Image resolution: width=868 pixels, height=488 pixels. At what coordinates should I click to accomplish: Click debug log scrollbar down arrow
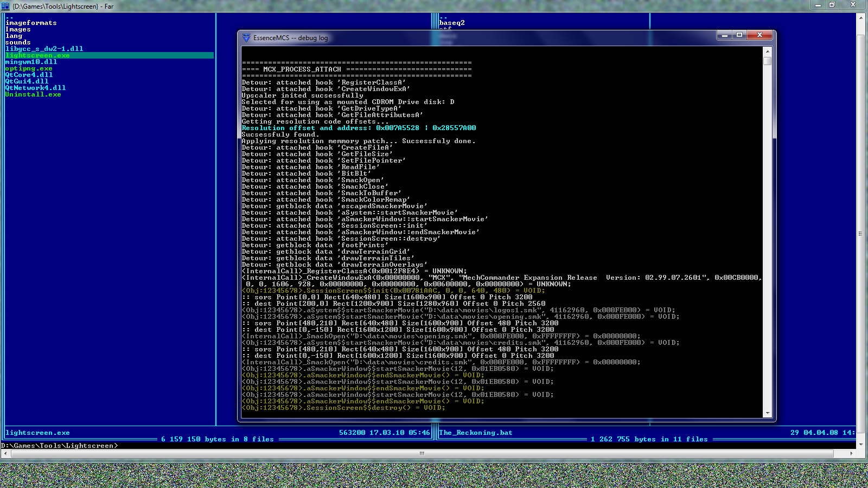767,413
